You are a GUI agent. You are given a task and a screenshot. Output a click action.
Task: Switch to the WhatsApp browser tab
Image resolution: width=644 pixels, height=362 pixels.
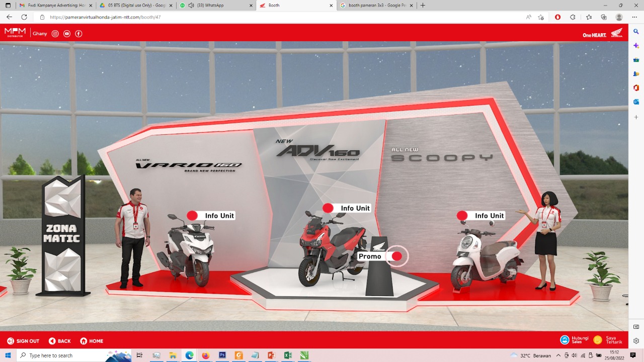click(215, 5)
